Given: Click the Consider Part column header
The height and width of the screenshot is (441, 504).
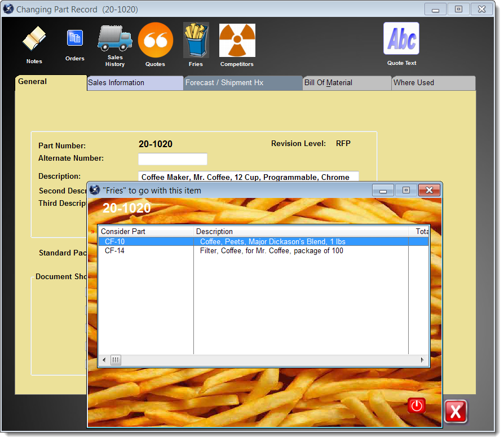Looking at the screenshot, I should point(145,232).
